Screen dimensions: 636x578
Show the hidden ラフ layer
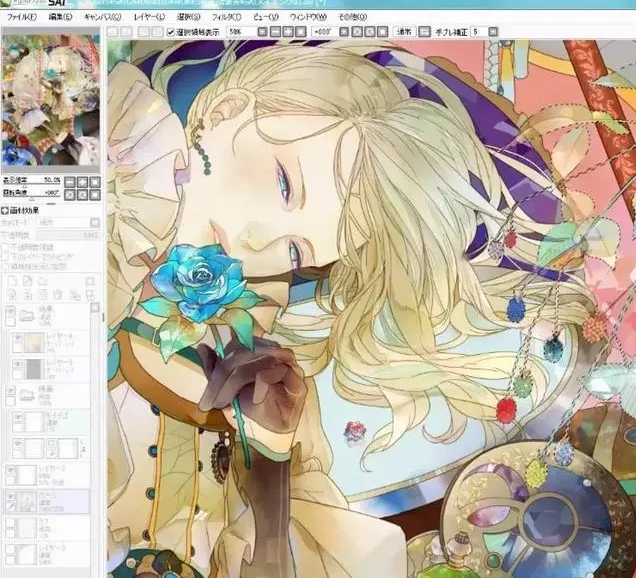11,523
